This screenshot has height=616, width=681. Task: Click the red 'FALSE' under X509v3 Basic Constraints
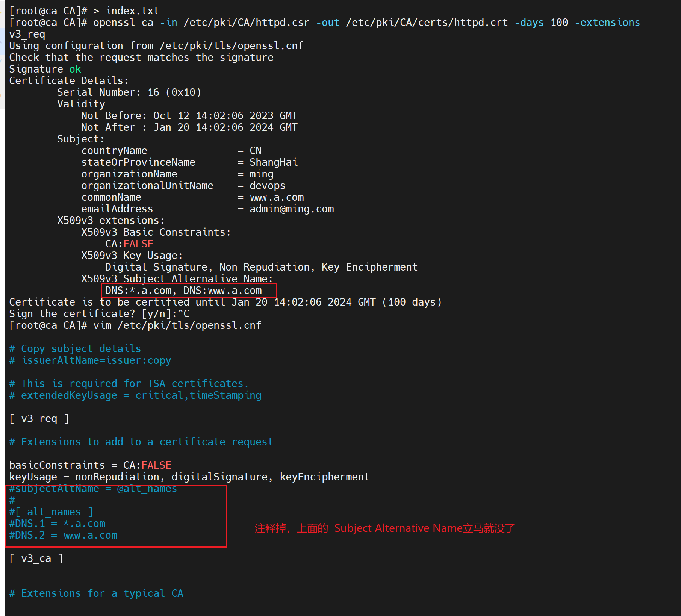coord(138,244)
